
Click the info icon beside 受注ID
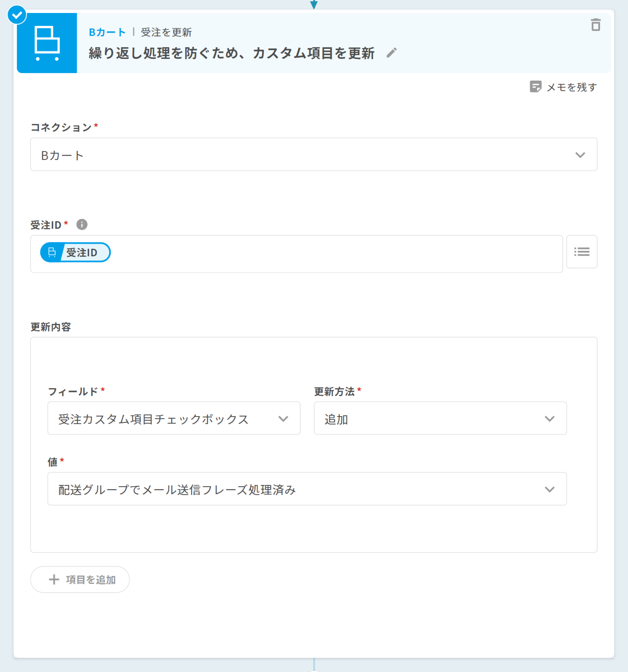click(x=82, y=225)
